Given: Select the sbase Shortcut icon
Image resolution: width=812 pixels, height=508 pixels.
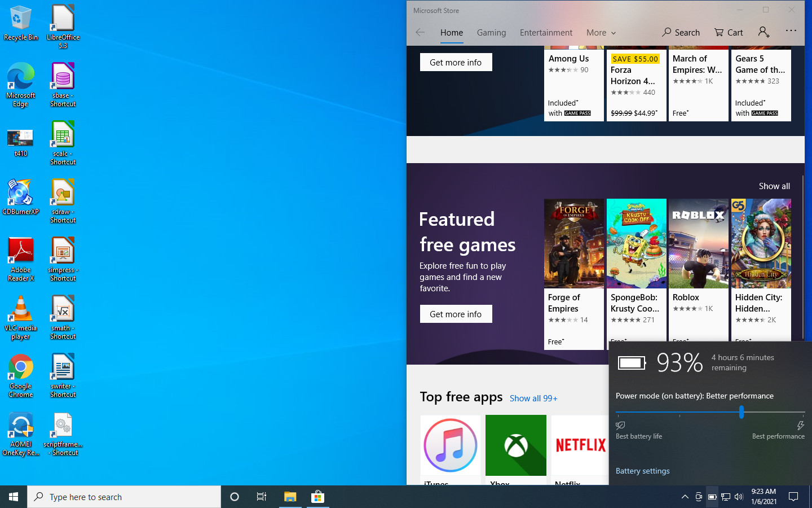Looking at the screenshot, I should 63,85.
